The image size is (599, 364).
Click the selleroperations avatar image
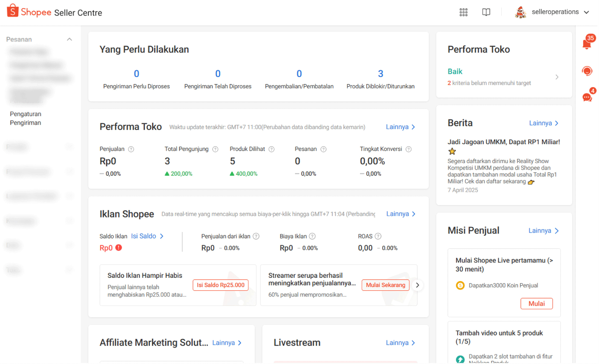point(520,12)
